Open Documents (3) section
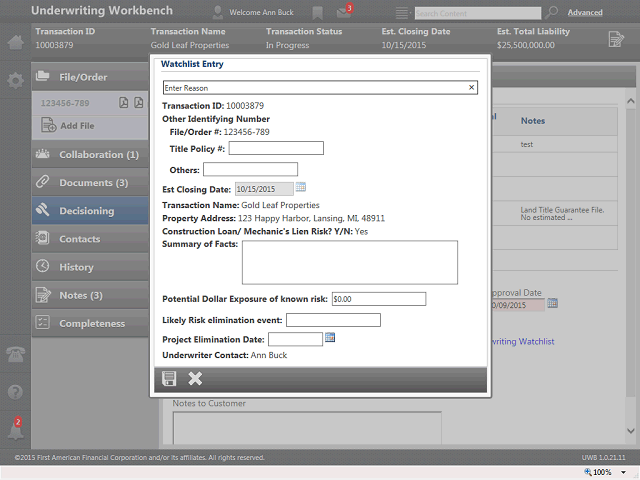Image resolution: width=640 pixels, height=480 pixels. 90,182
